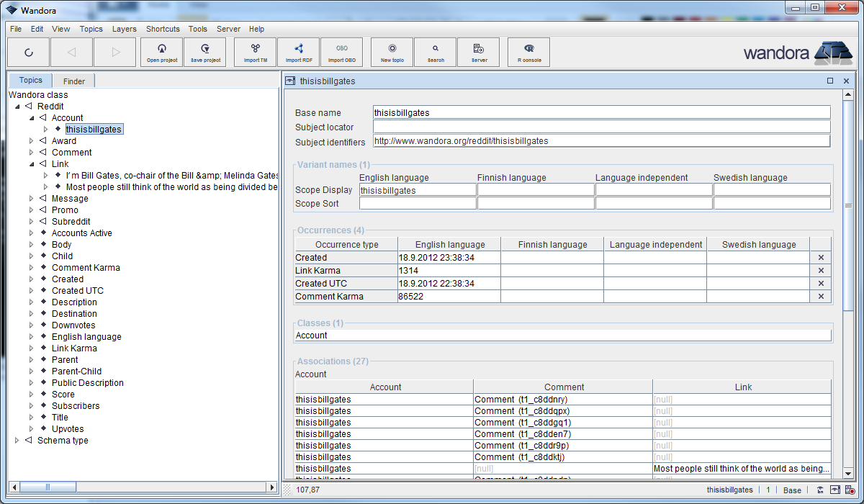864x504 pixels.
Task: Select the Comment Karma tree item
Action: [86, 268]
